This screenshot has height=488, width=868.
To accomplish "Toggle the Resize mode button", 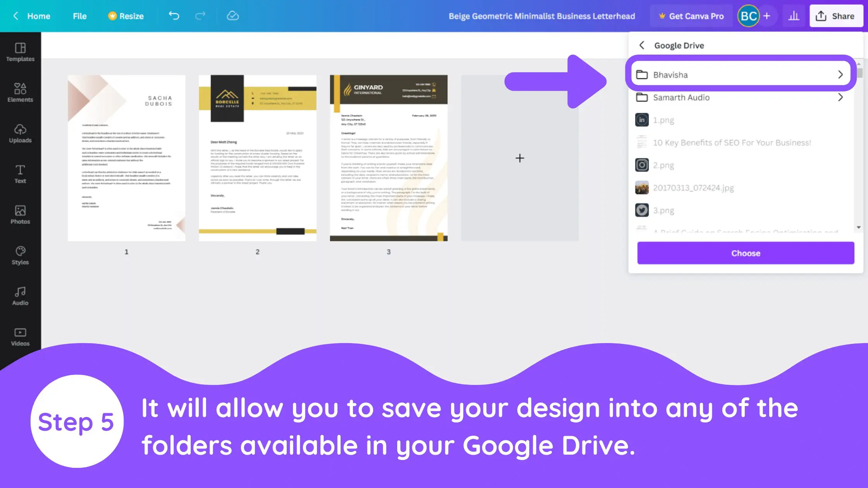I will [125, 16].
